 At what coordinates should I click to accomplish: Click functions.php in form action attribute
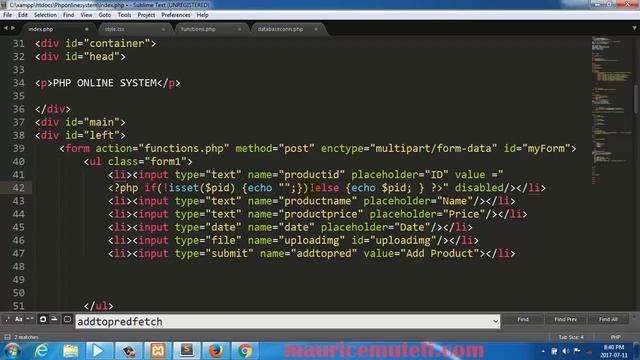click(x=184, y=149)
